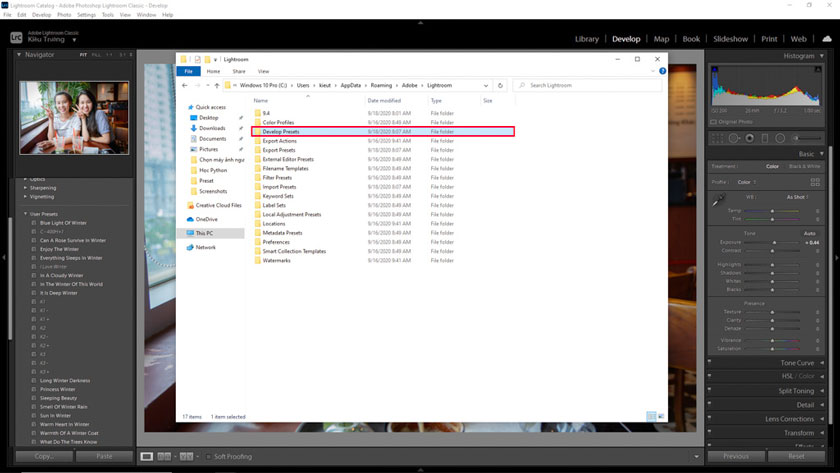Viewport: 840px width, 473px height.
Task: Select the Adjustment Brush tool
Action: tap(806, 138)
